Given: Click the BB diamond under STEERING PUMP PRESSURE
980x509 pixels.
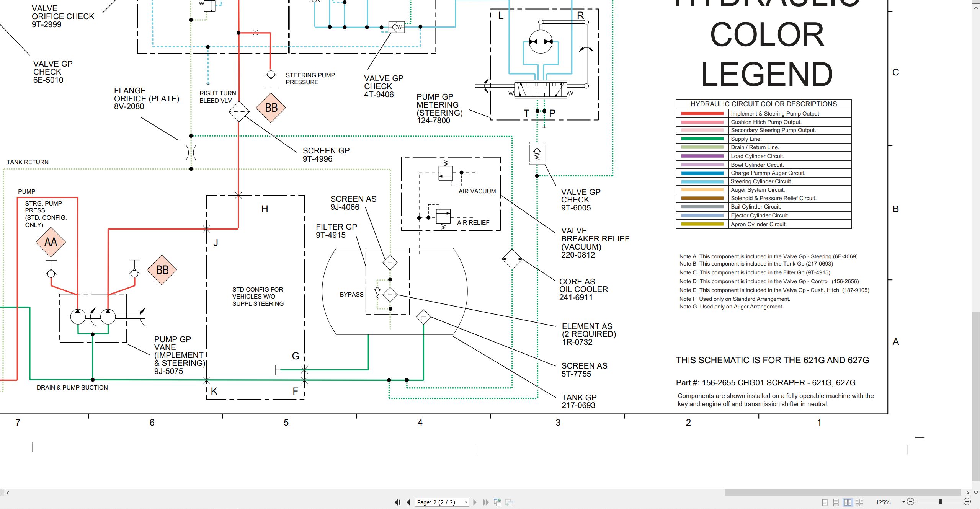Looking at the screenshot, I should tap(271, 108).
